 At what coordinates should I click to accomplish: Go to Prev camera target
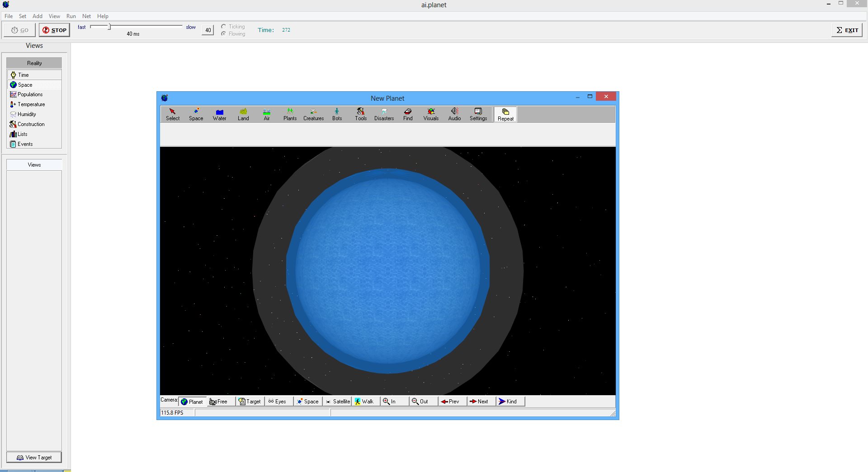coord(453,402)
